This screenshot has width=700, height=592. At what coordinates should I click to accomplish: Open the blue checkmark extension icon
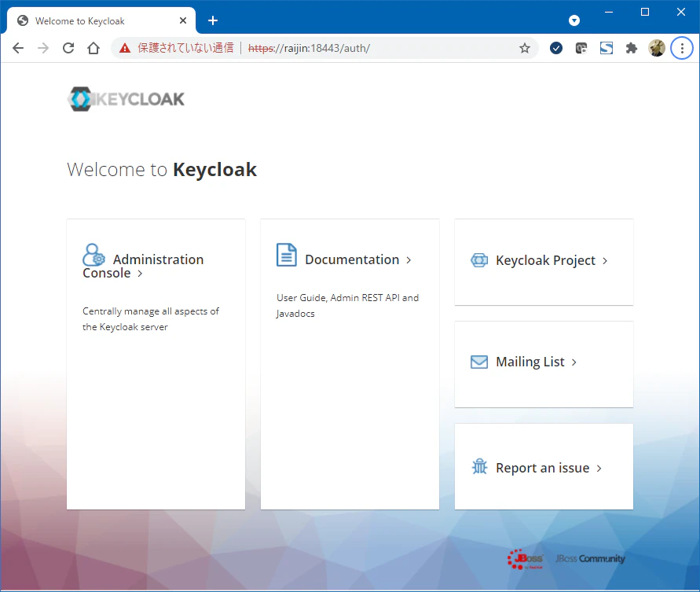[555, 48]
